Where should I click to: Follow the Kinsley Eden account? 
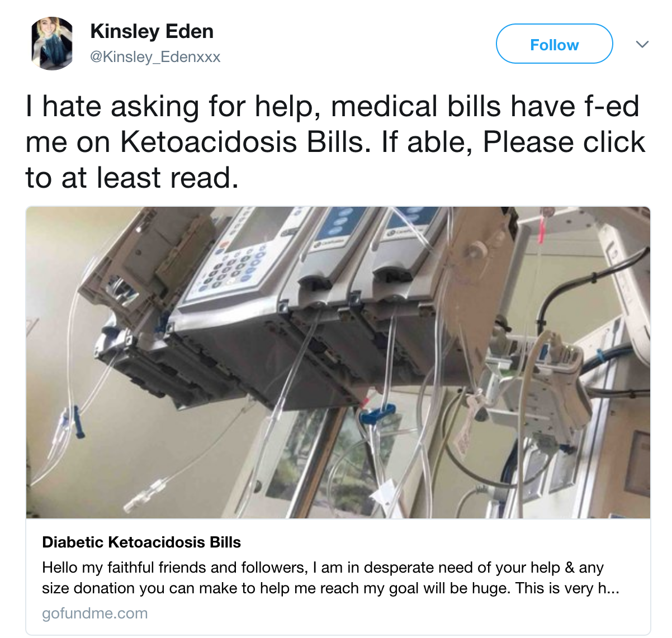click(554, 44)
